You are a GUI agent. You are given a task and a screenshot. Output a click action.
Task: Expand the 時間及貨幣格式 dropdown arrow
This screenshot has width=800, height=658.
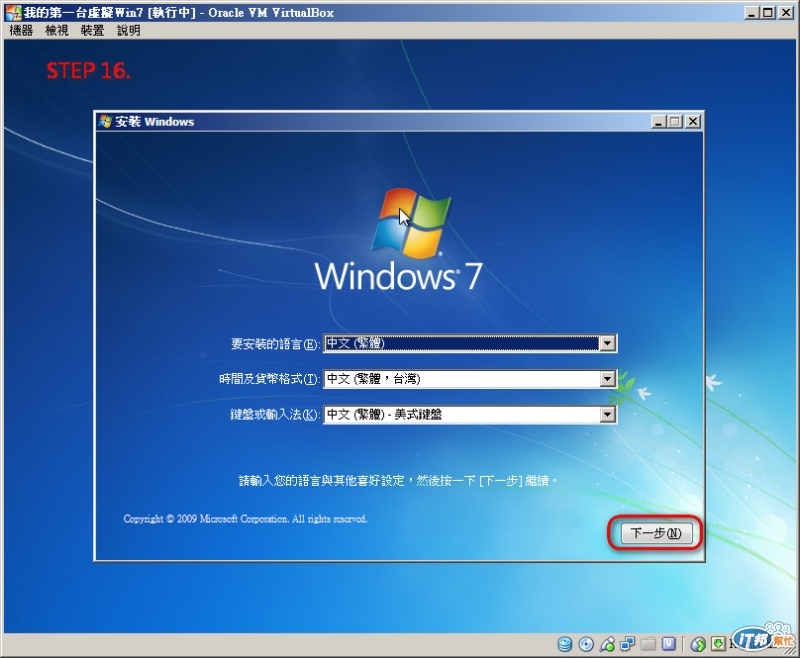click(x=607, y=378)
